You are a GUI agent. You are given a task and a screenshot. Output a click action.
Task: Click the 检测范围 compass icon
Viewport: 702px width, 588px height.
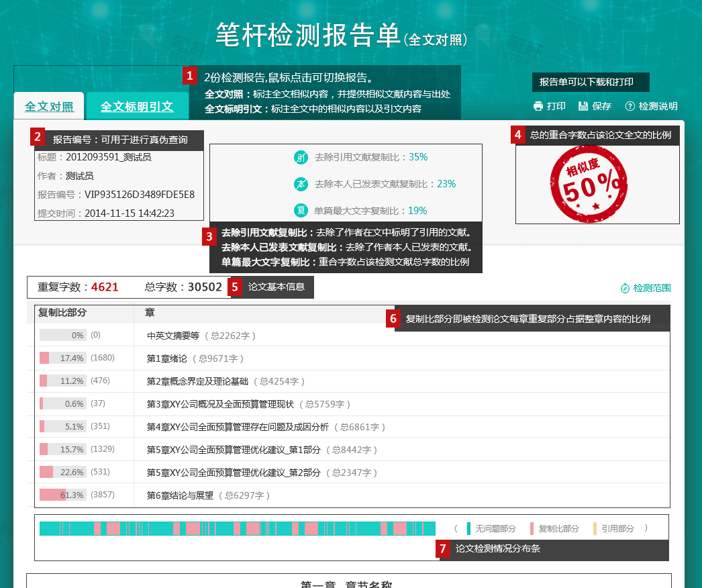coord(625,288)
